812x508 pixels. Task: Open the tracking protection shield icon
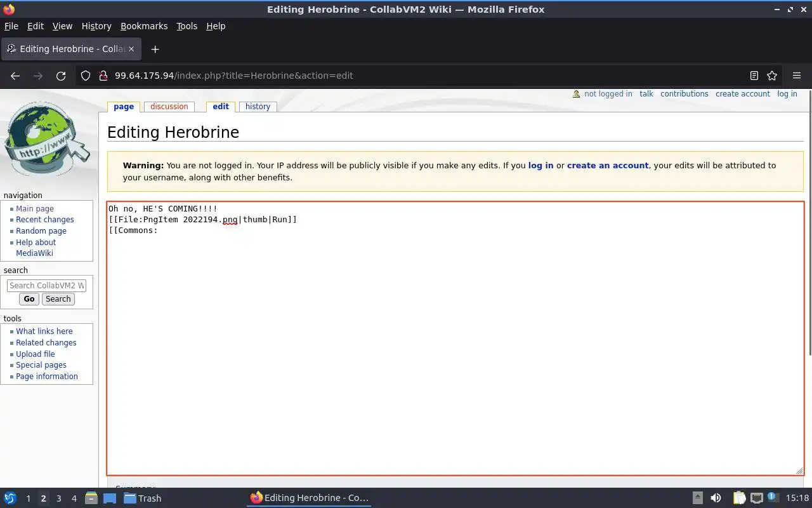pyautogui.click(x=86, y=76)
